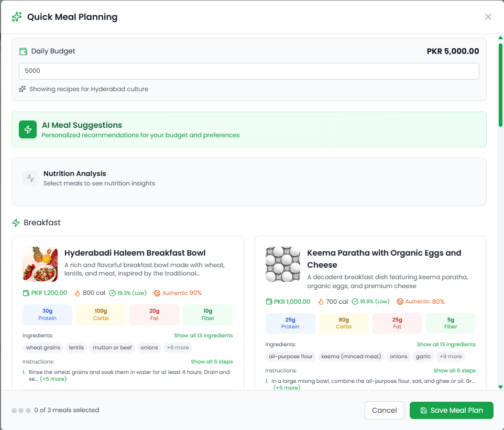This screenshot has height=430, width=504.
Task: Select the Keema Paratha meal thumbnail
Action: [x=283, y=264]
